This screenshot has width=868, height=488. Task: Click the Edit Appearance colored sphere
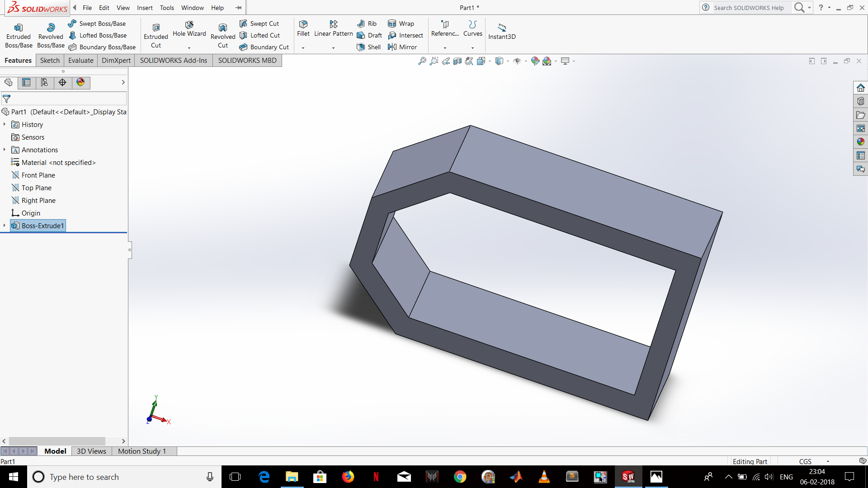[x=535, y=61]
